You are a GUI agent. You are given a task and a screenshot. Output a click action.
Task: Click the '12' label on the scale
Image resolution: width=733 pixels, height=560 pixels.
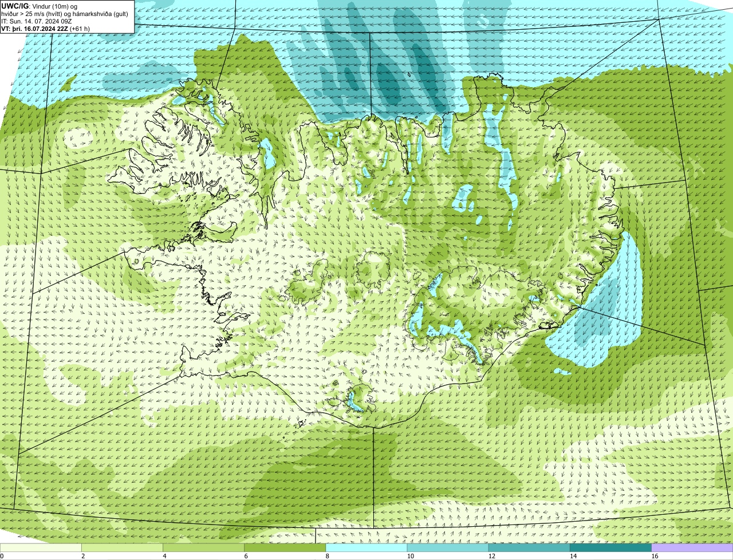[492, 556]
